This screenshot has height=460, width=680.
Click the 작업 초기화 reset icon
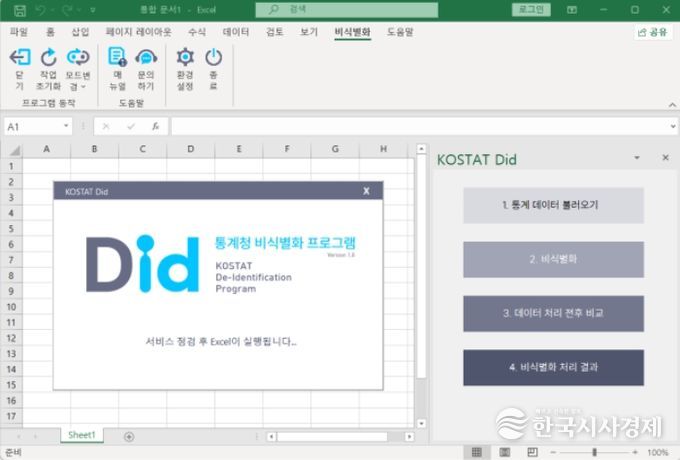(x=48, y=58)
